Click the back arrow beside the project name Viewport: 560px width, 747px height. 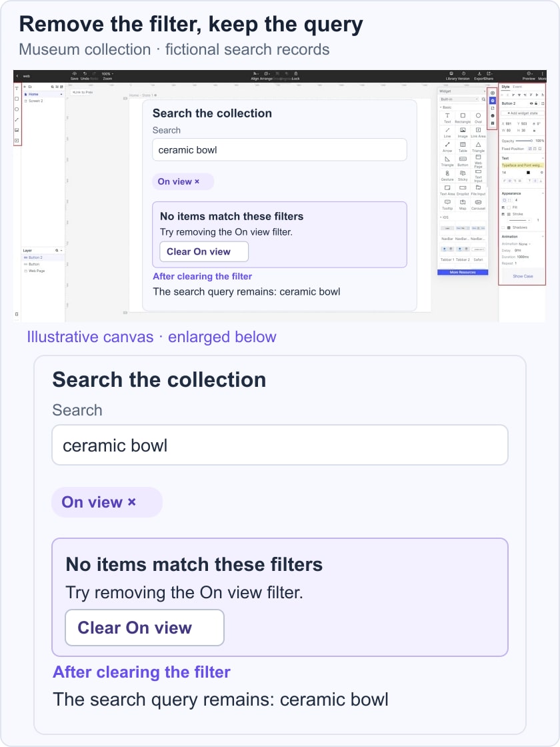click(17, 76)
